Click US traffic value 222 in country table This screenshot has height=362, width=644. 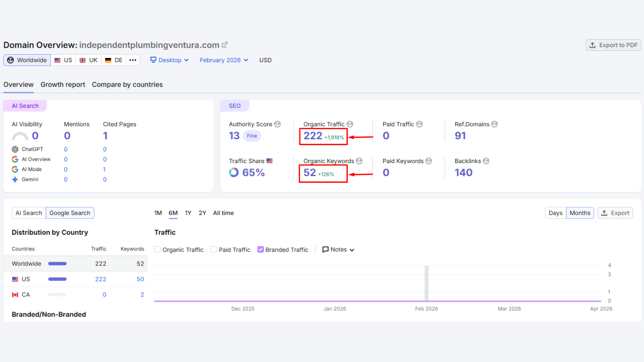100,280
